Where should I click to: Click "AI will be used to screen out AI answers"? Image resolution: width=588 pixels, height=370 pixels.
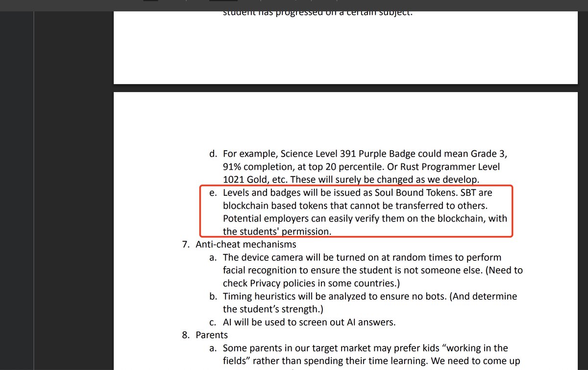[309, 322]
